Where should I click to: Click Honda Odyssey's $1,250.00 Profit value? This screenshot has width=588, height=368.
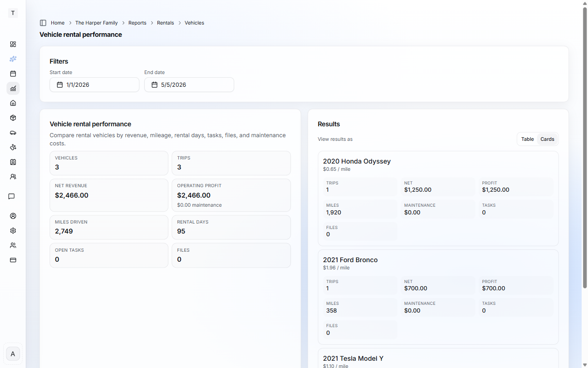click(x=495, y=190)
